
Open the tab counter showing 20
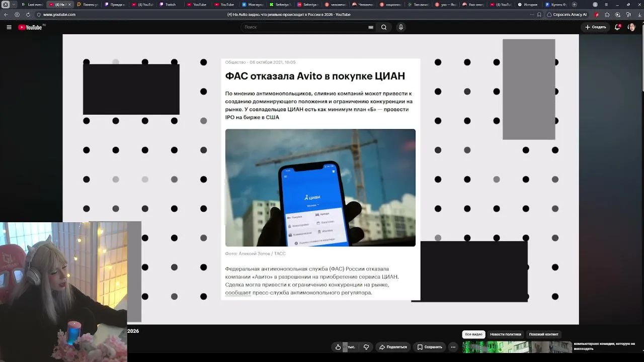[x=6, y=5]
